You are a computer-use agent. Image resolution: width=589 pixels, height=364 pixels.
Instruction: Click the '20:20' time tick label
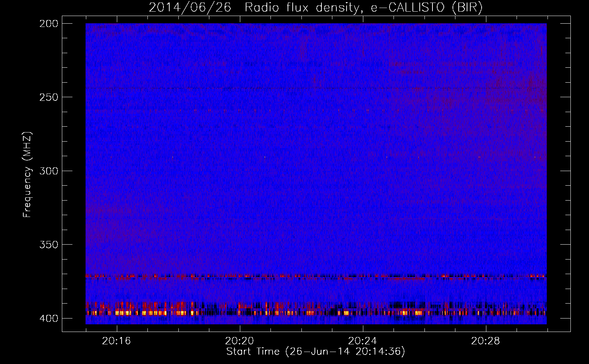pyautogui.click(x=240, y=341)
